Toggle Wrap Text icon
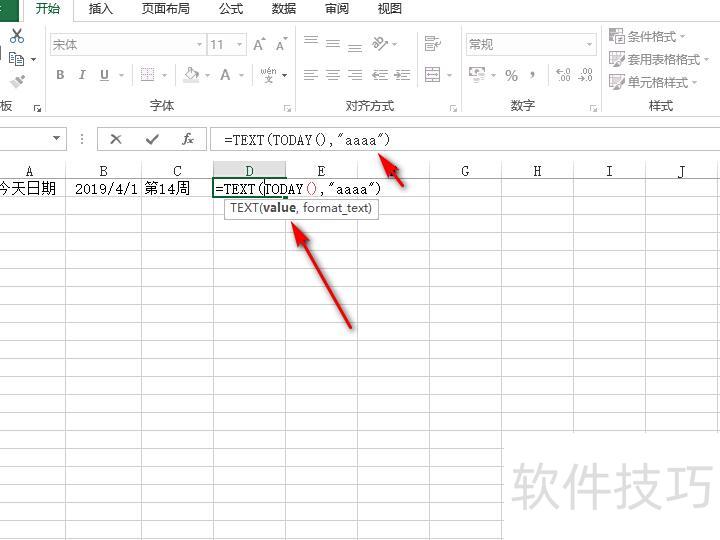This screenshot has height=540, width=720. click(x=433, y=44)
